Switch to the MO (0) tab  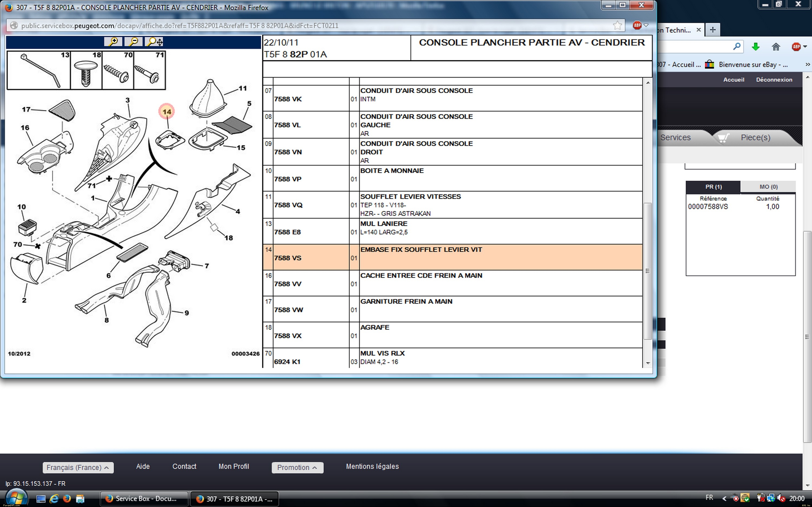pyautogui.click(x=768, y=187)
